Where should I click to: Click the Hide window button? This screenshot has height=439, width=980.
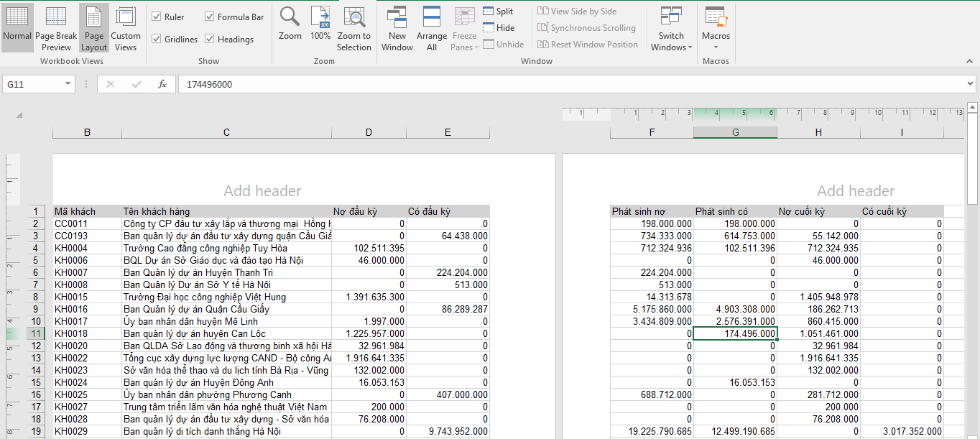click(x=498, y=28)
